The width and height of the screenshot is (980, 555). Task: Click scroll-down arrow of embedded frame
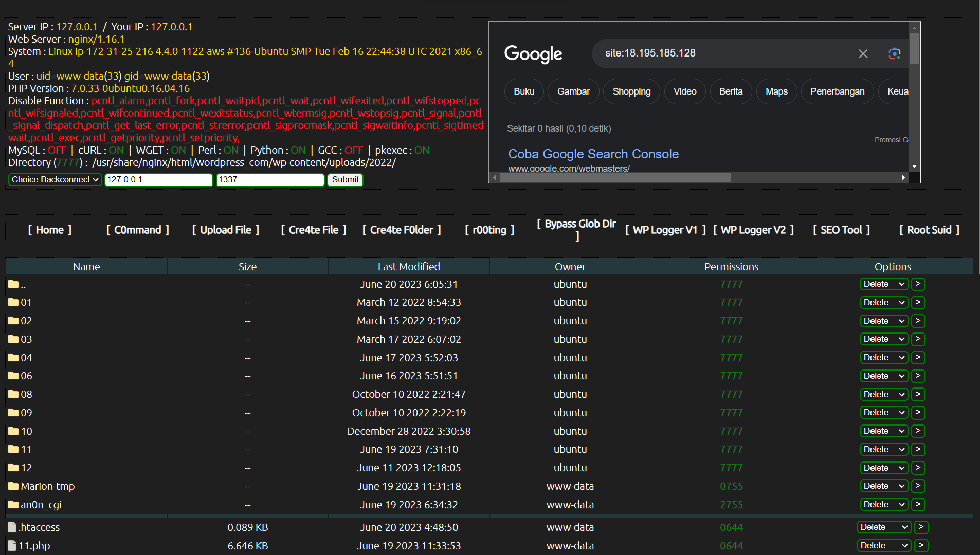tap(914, 166)
